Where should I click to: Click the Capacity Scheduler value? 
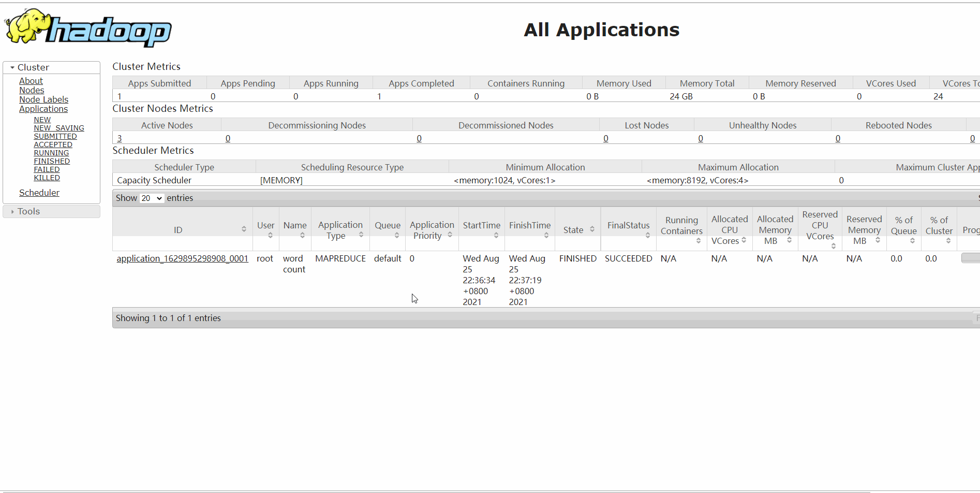(154, 180)
